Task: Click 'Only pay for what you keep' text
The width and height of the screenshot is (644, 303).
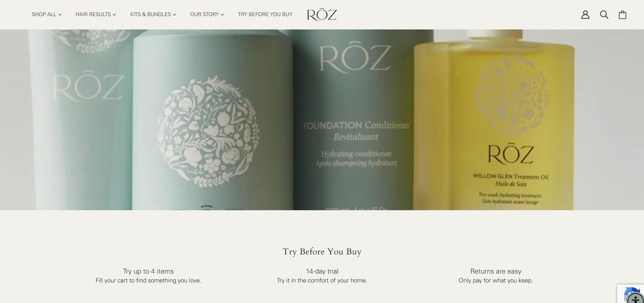Action: pyautogui.click(x=496, y=280)
